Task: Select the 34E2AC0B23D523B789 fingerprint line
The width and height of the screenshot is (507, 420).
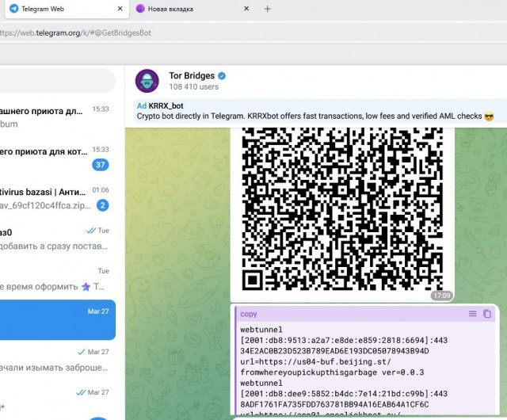Action: tap(334, 351)
